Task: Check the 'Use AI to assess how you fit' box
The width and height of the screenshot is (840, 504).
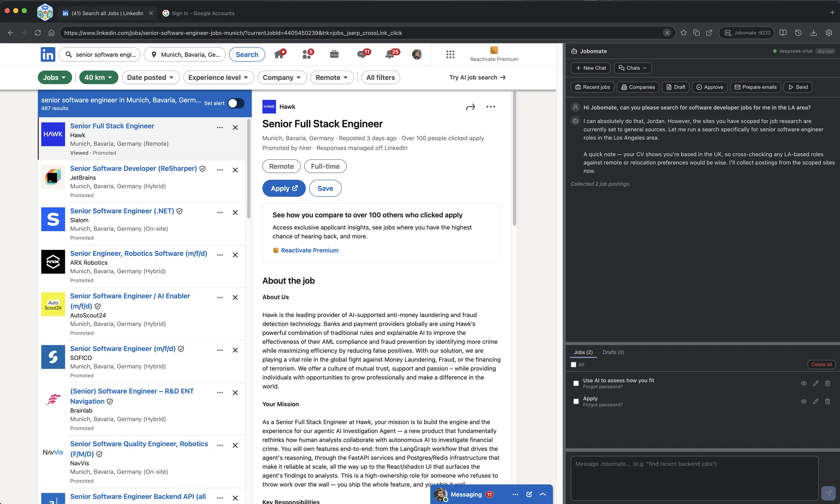Action: (576, 383)
